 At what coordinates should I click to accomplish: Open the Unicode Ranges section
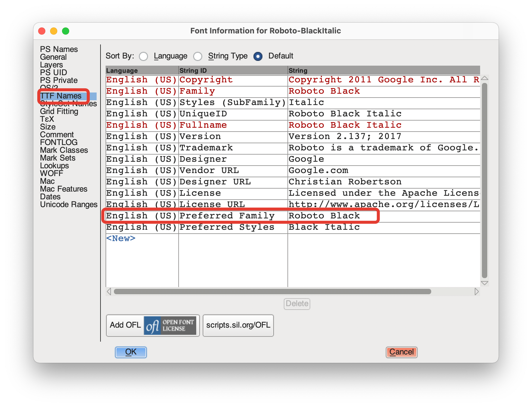pyautogui.click(x=69, y=204)
